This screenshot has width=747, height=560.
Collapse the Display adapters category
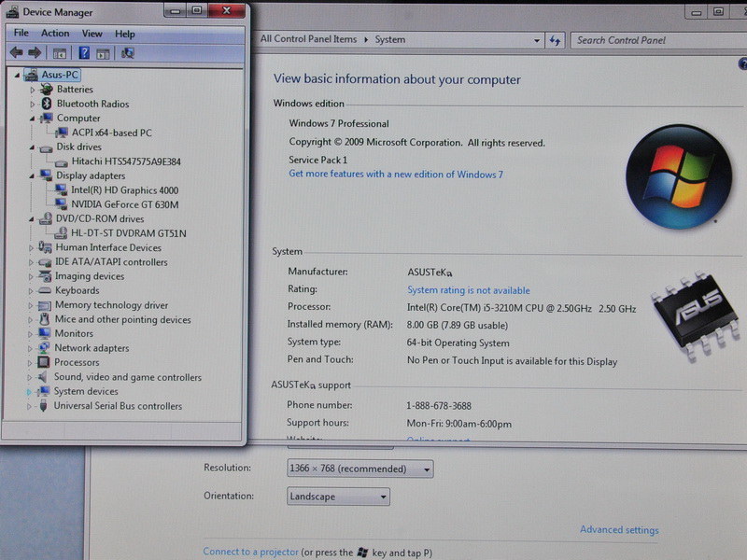(32, 175)
